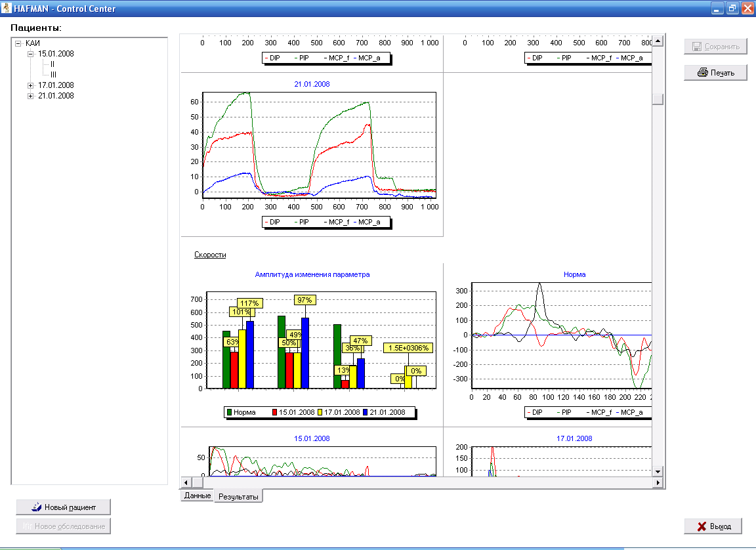
Task: Collapse the 15.01.2008 examination node
Action: pyautogui.click(x=30, y=54)
